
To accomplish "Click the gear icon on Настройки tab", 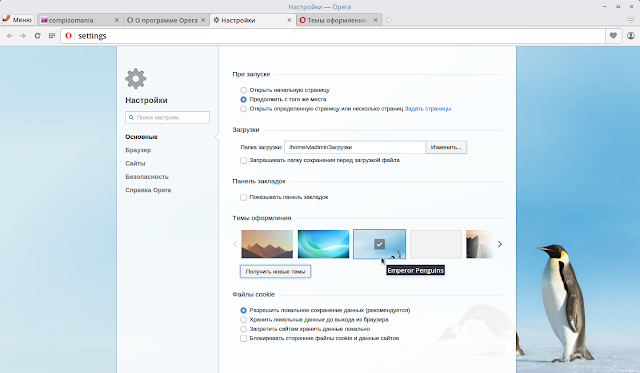I will (216, 20).
